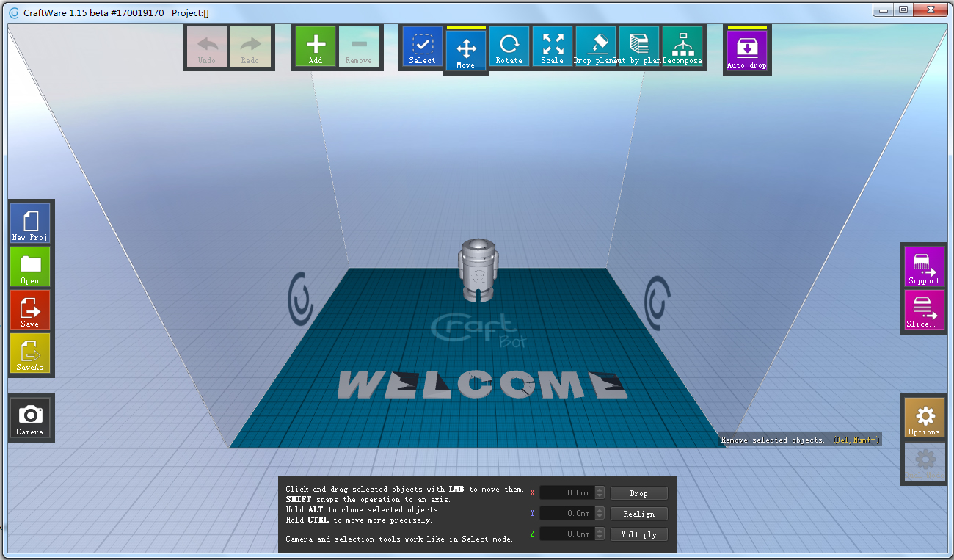This screenshot has width=954, height=560.
Task: Start a New Project
Action: coord(30,222)
